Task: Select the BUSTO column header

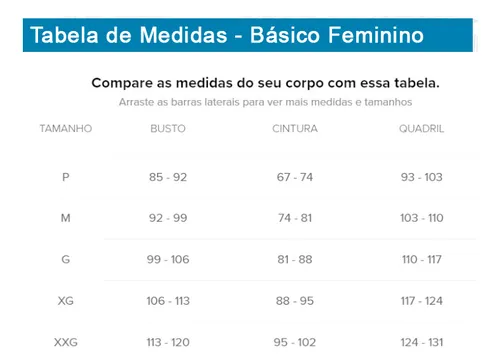Action: click(x=168, y=129)
